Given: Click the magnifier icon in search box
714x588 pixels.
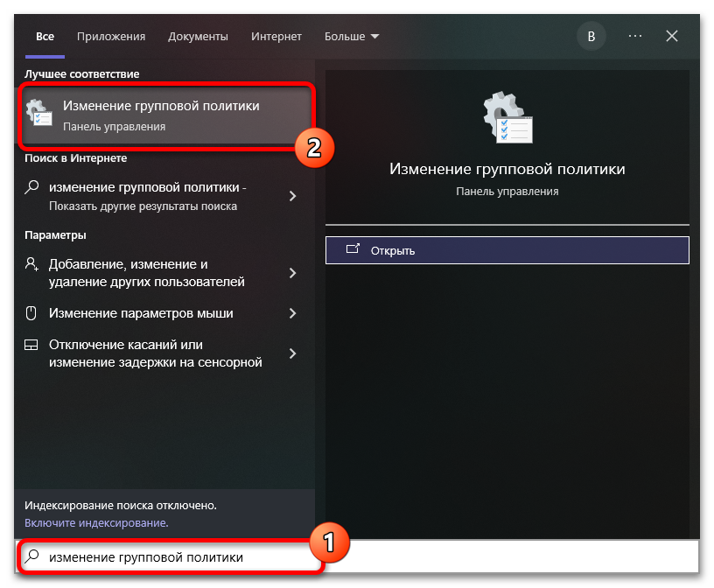Looking at the screenshot, I should pos(31,556).
